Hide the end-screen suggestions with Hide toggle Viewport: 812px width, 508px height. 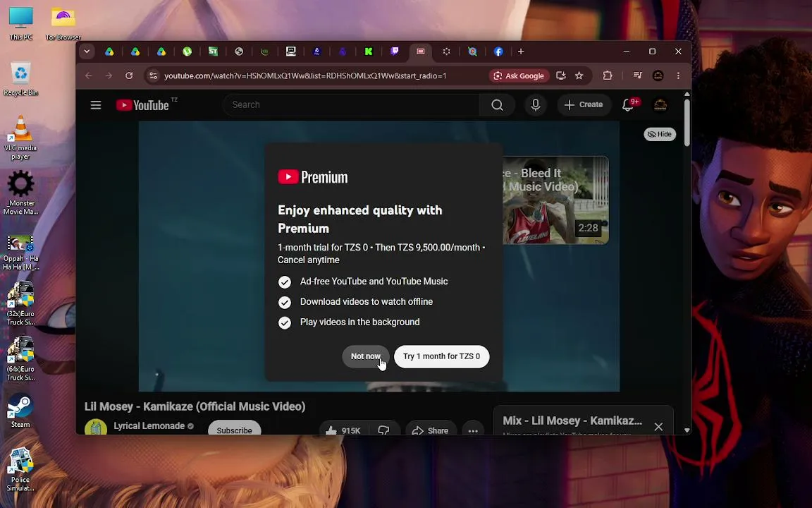tap(660, 134)
